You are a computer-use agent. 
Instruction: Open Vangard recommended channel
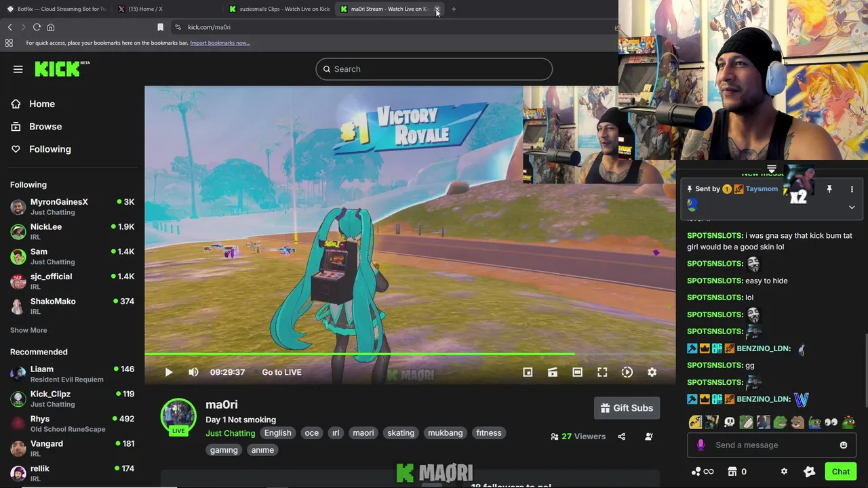pos(73,448)
